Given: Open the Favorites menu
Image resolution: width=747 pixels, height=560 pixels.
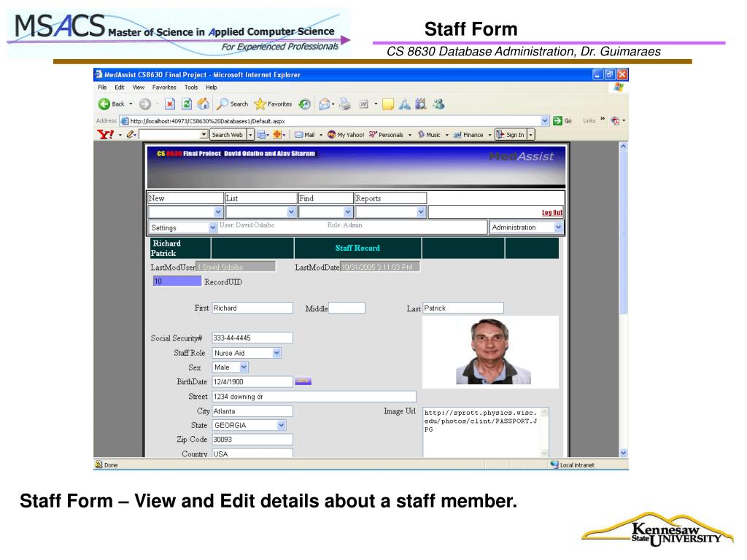Looking at the screenshot, I should (x=164, y=87).
